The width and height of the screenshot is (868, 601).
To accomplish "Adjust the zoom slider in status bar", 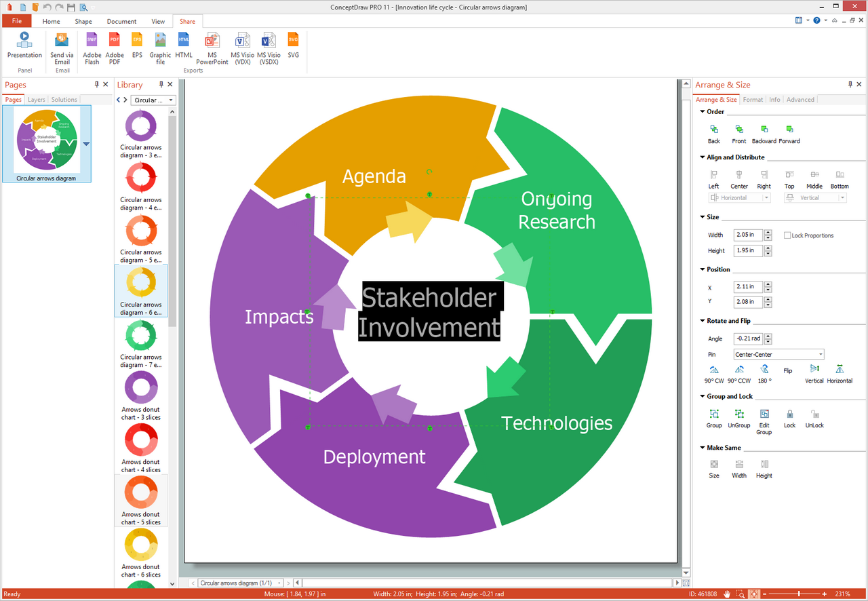I will (x=800, y=594).
